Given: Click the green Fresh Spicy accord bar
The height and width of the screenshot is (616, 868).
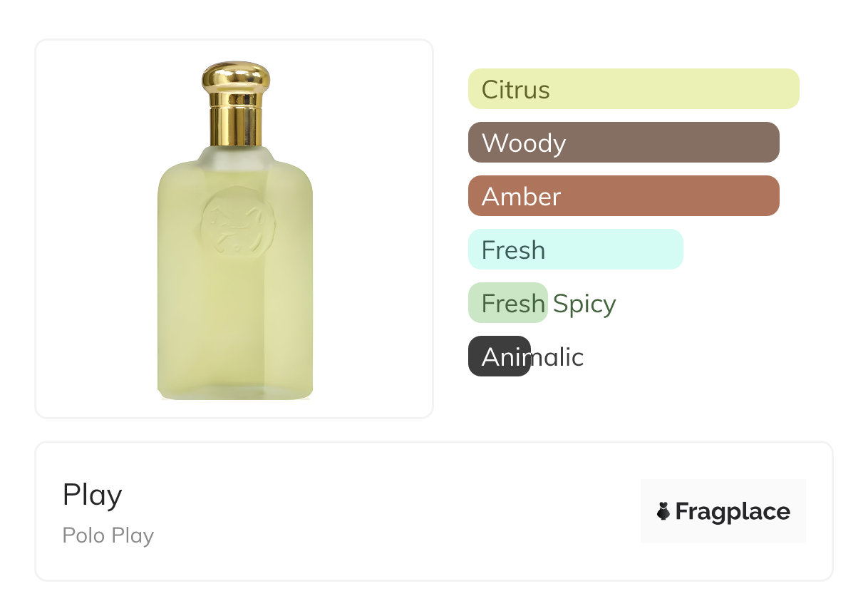Looking at the screenshot, I should click(507, 303).
